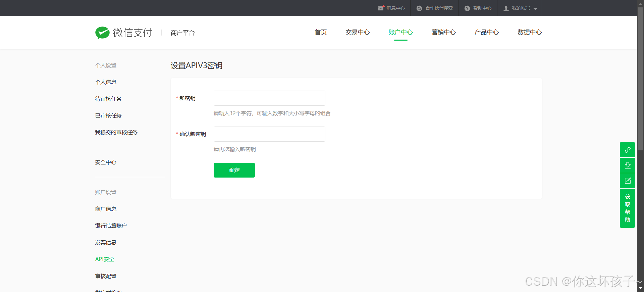Click the 32-character key hint text

pos(272,113)
